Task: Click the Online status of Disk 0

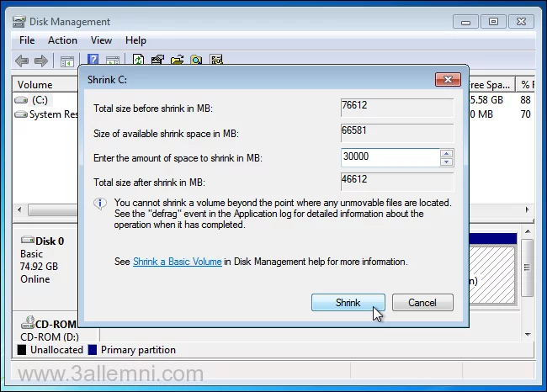Action: tap(35, 279)
